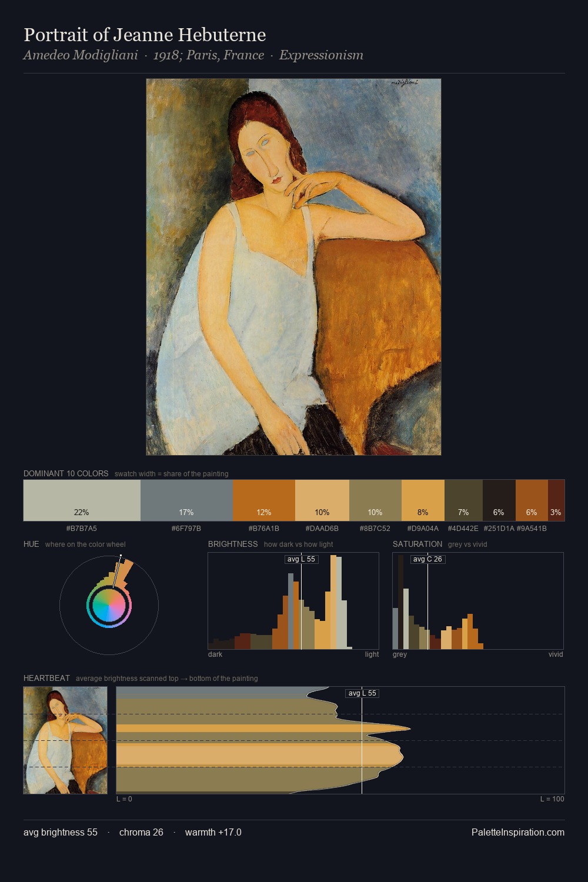Open the main Jeanne Hebuterne painting image
Screen dimensions: 588x882
click(x=293, y=267)
